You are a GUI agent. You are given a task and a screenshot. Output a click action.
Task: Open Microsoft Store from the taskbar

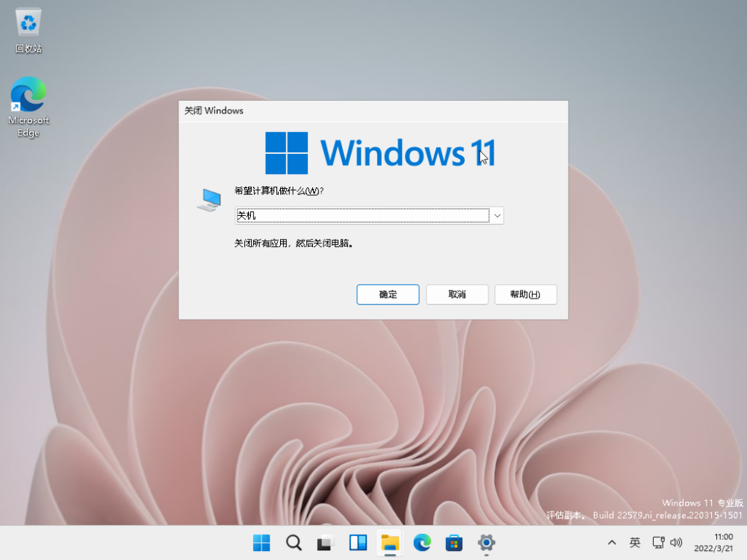(x=454, y=542)
